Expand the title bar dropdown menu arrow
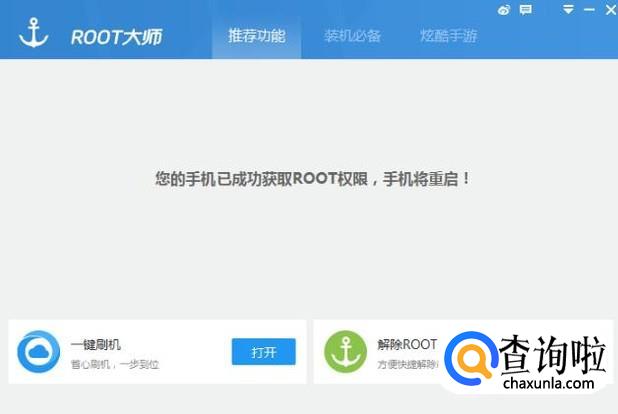 tap(568, 9)
